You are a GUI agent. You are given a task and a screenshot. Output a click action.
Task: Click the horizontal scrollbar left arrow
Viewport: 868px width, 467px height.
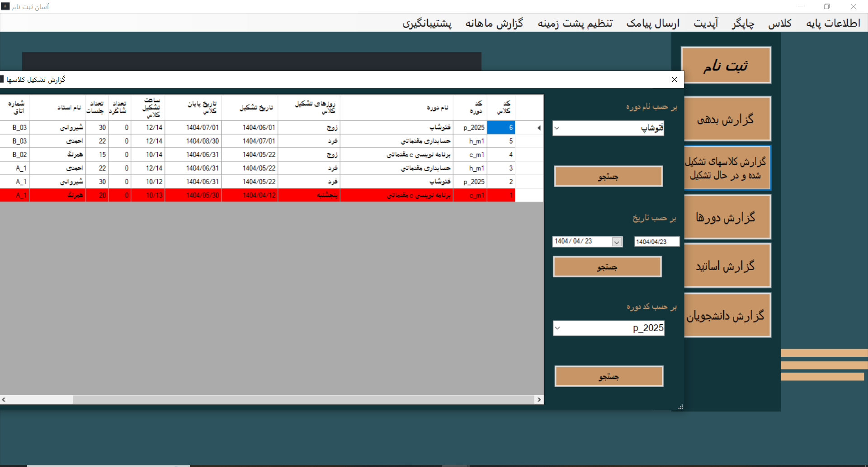click(4, 400)
